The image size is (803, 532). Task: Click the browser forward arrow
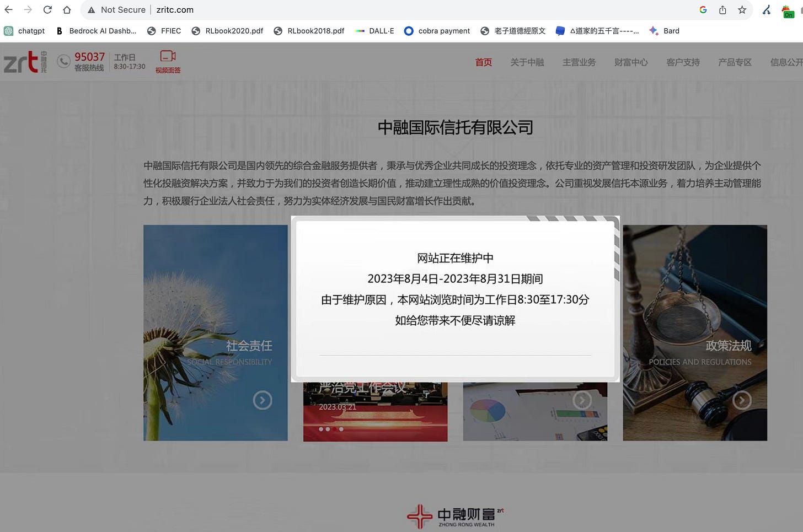click(x=28, y=10)
